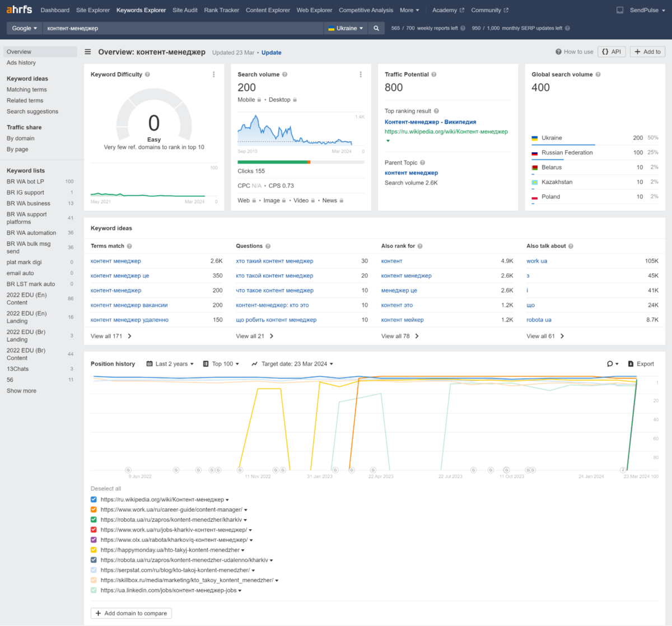Toggle the ua.linkedin.com jobs checkbox
The image size is (672, 626).
[94, 590]
